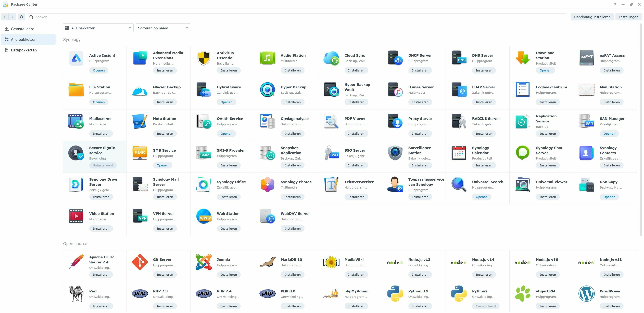Click the Video Station icon
This screenshot has width=644, height=313.
pyautogui.click(x=76, y=216)
